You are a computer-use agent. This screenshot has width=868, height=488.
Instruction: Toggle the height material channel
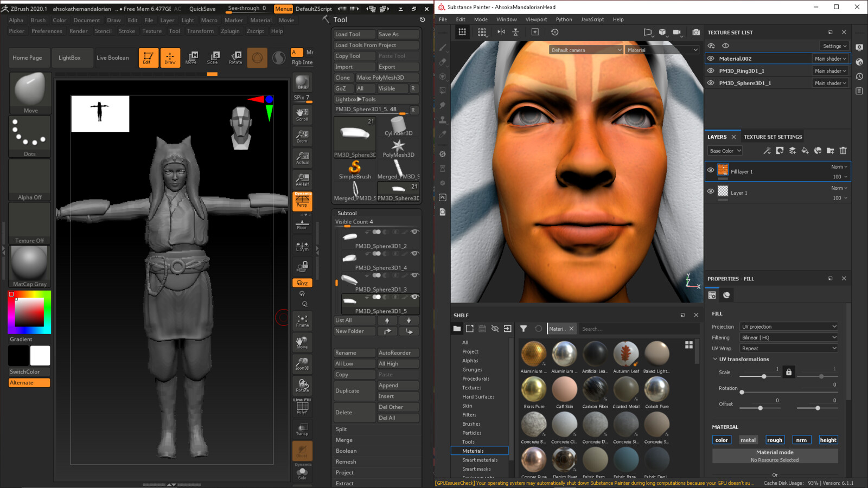(828, 440)
